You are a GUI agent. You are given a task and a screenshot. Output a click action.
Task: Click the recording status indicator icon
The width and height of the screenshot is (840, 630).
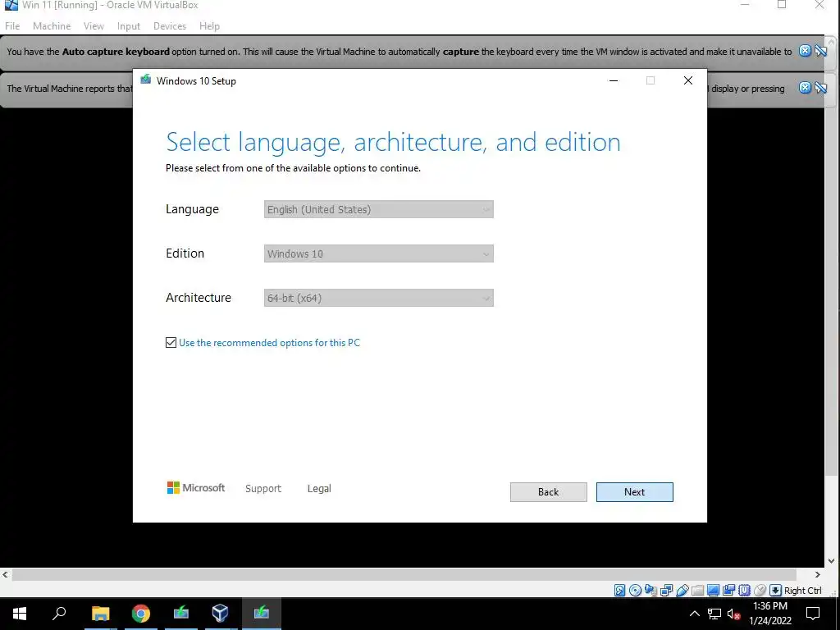click(728, 591)
